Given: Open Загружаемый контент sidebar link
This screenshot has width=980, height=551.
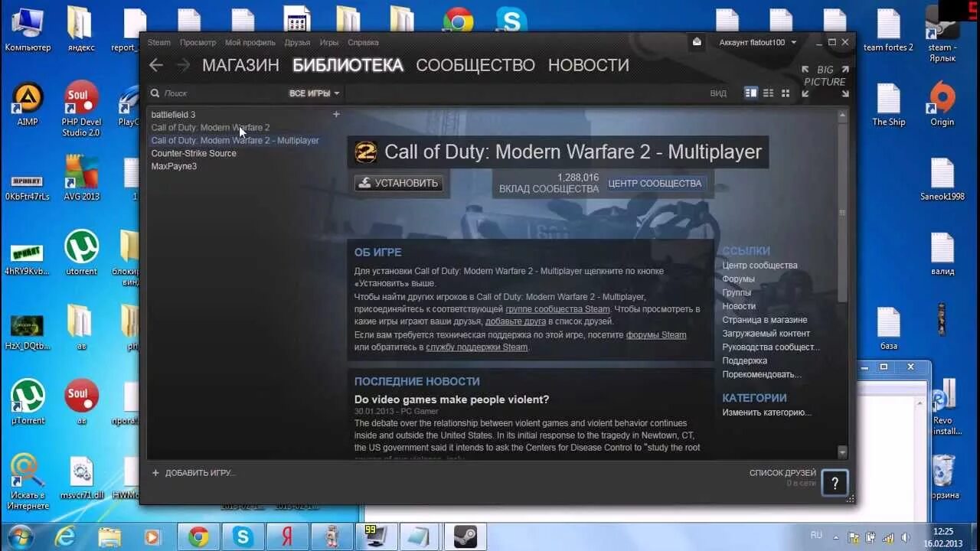Looking at the screenshot, I should tap(766, 334).
